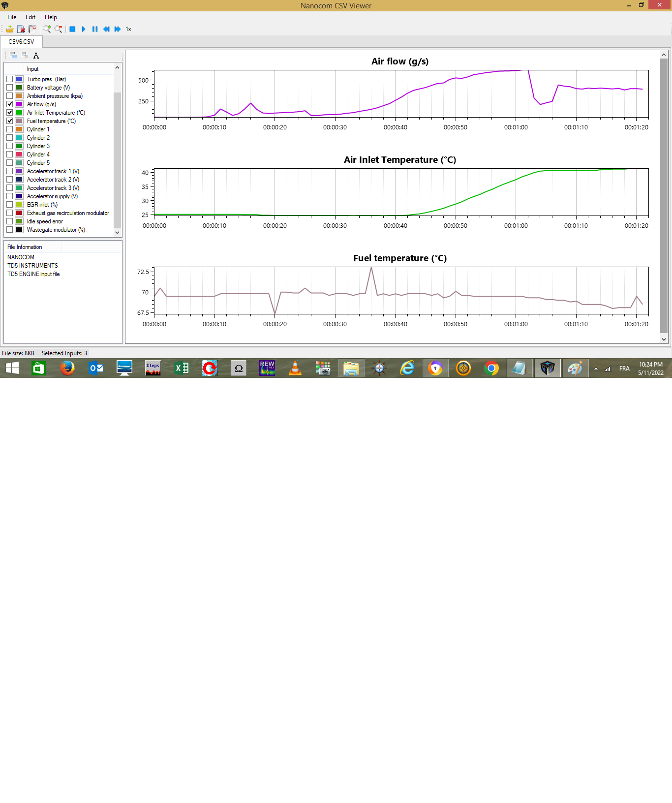Click the Battery voltage color swatch

point(19,88)
